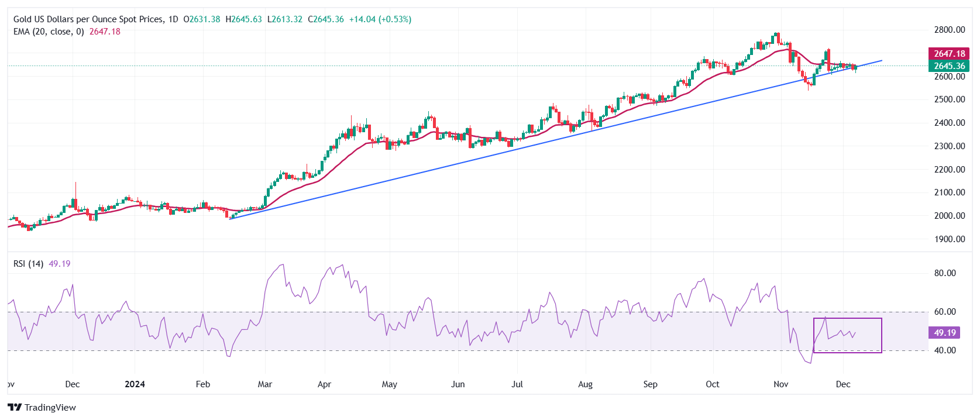The width and height of the screenshot is (980, 420).
Task: Select the 1900.00 price axis label
Action: tap(949, 239)
